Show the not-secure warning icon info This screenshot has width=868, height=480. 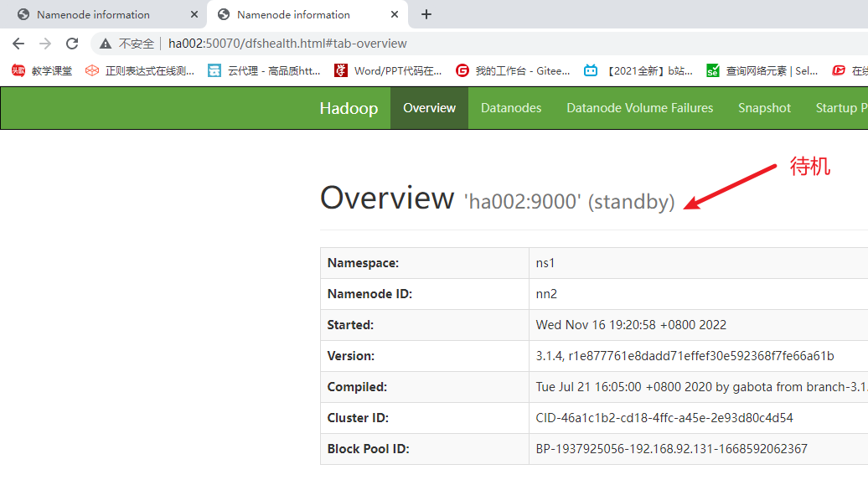[106, 44]
